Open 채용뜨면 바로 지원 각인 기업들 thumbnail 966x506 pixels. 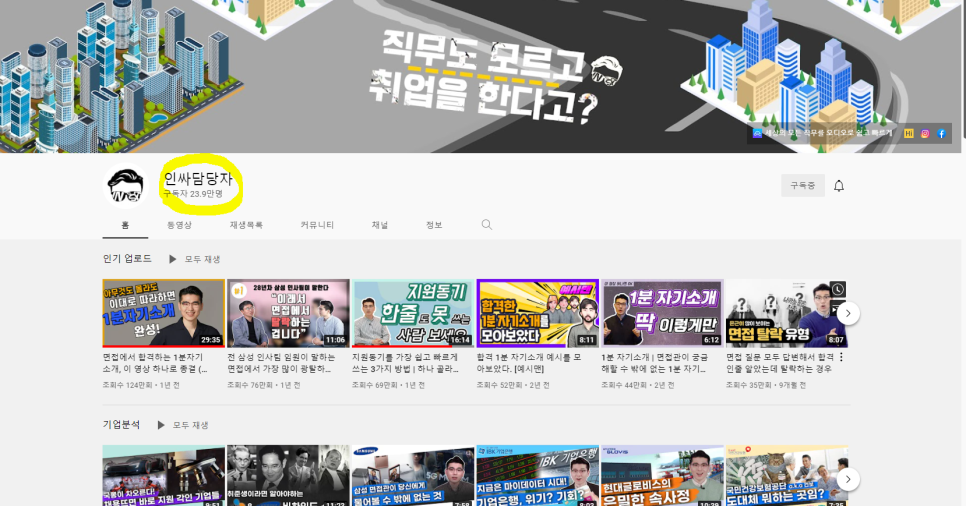tap(164, 476)
